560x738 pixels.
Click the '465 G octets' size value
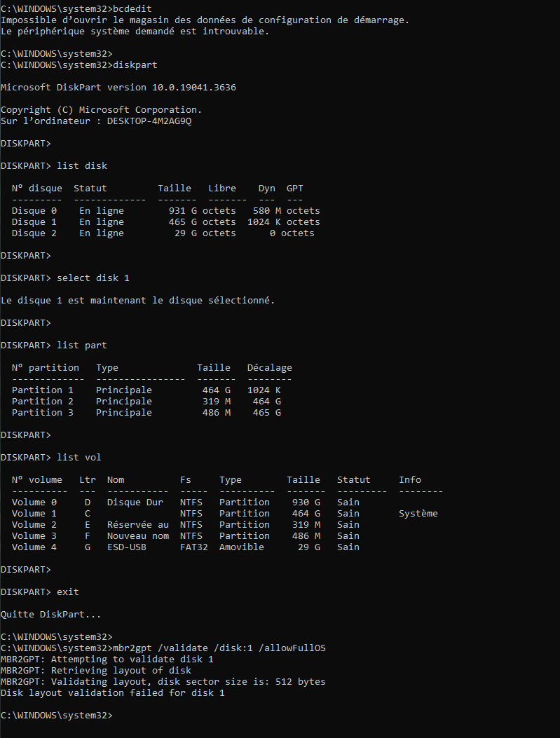click(203, 222)
